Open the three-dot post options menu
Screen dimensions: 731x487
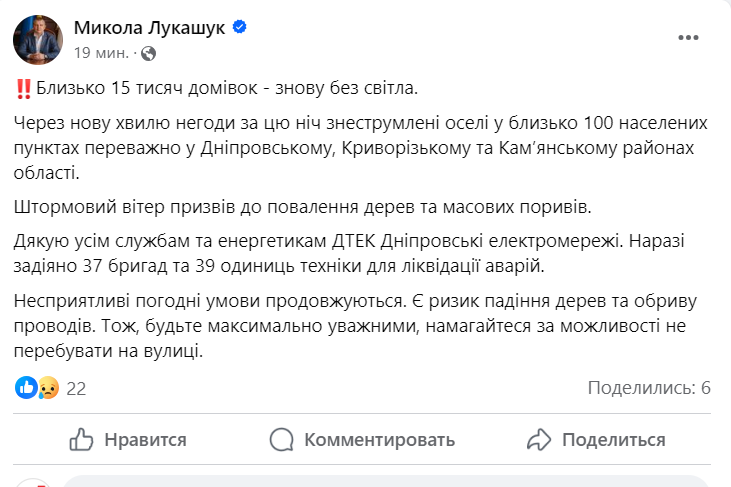tap(688, 38)
